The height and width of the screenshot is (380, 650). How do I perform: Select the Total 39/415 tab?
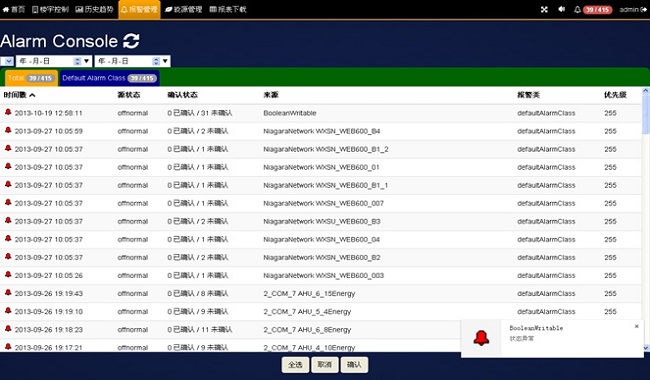(31, 78)
